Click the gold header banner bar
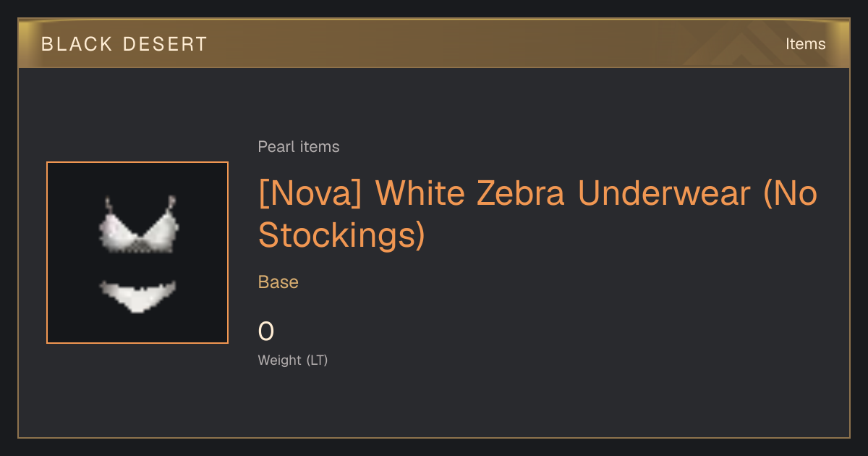The height and width of the screenshot is (456, 868). pos(434,43)
